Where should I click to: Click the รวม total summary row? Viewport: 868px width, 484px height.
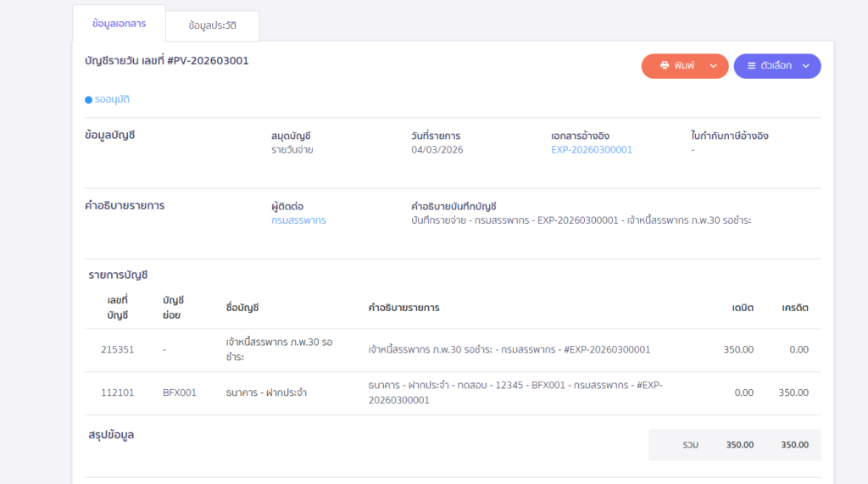click(x=734, y=444)
